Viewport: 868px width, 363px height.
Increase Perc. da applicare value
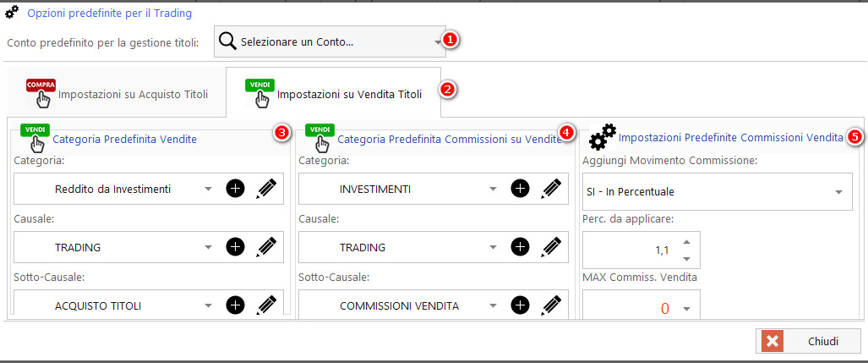686,242
